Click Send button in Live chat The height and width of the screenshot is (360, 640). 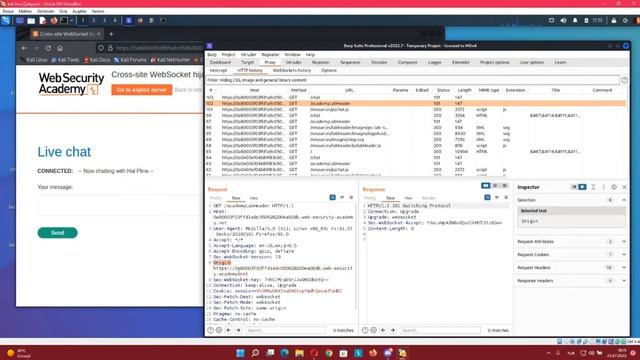pyautogui.click(x=58, y=233)
